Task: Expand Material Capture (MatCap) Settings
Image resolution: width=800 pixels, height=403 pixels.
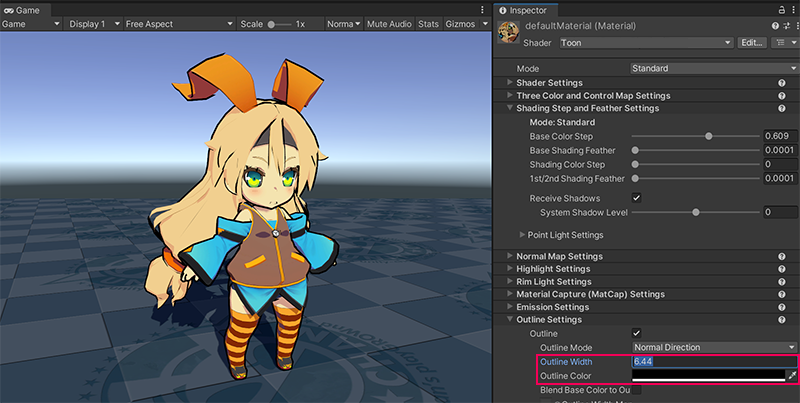Action: [510, 294]
